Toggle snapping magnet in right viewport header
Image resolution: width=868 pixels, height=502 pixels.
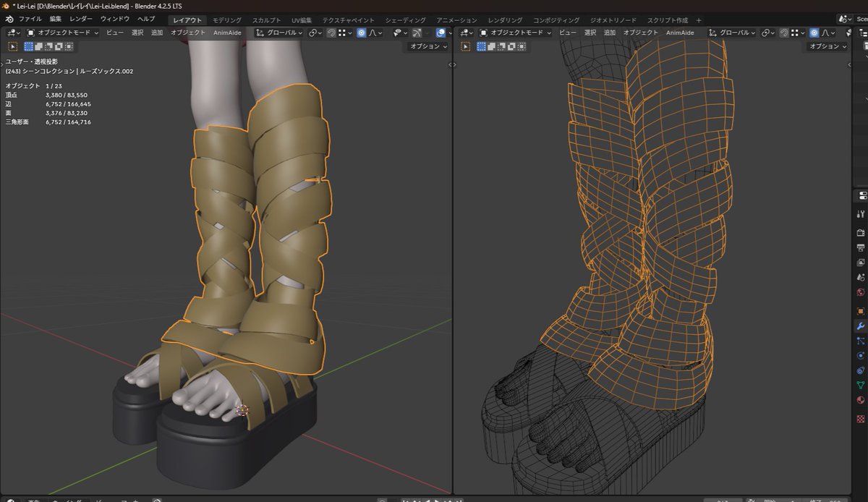784,33
